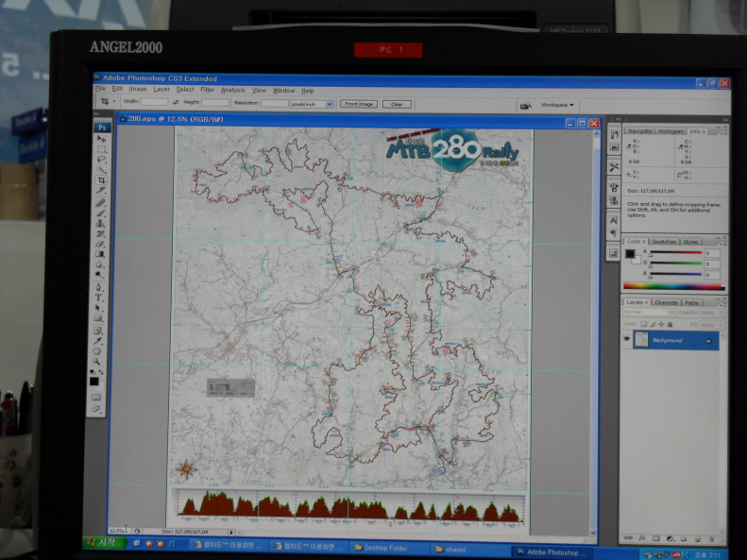The width and height of the screenshot is (747, 560).
Task: Select the Type tool
Action: point(99,297)
